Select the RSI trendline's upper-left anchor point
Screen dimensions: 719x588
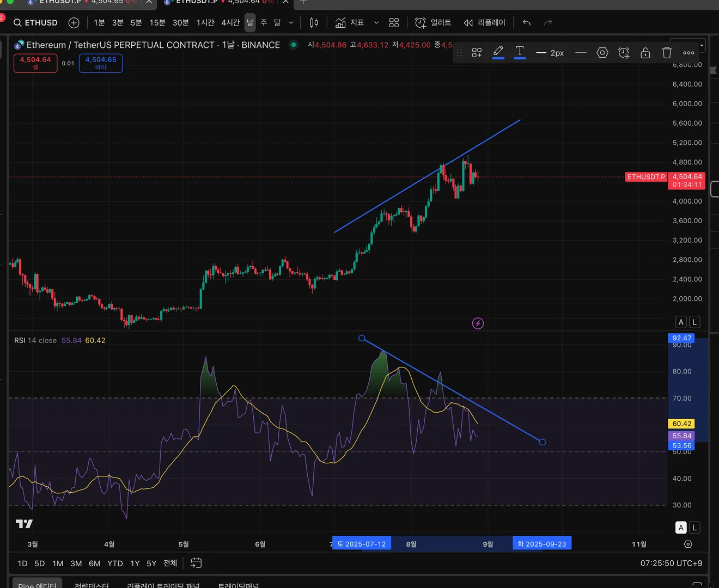[362, 338]
